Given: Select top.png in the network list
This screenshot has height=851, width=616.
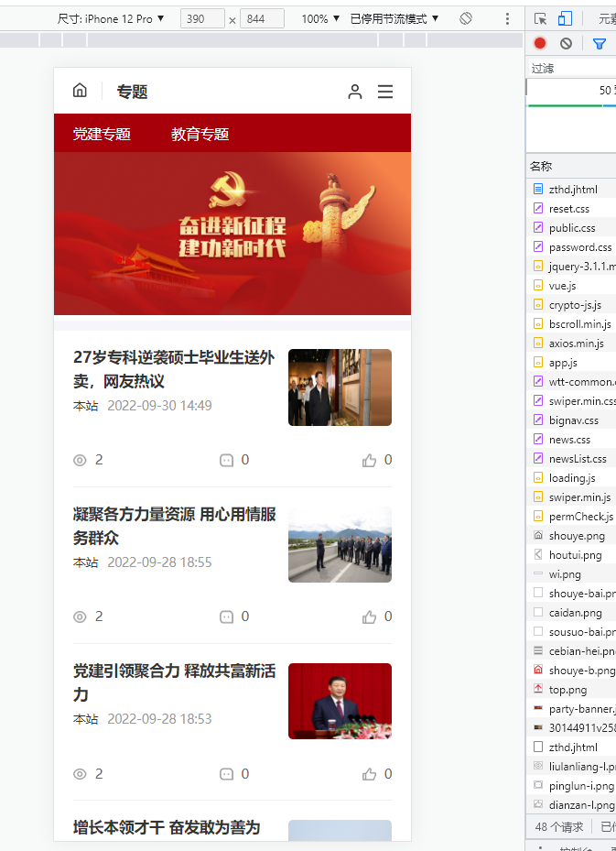Looking at the screenshot, I should [x=571, y=690].
